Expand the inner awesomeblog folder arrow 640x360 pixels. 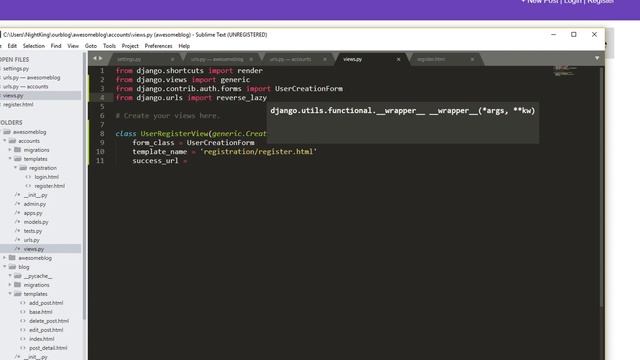(5, 258)
